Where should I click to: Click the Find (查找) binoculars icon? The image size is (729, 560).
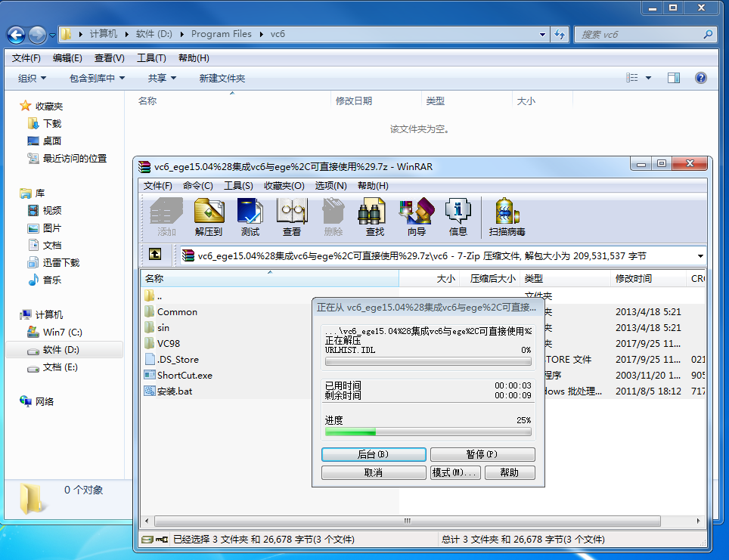click(374, 217)
